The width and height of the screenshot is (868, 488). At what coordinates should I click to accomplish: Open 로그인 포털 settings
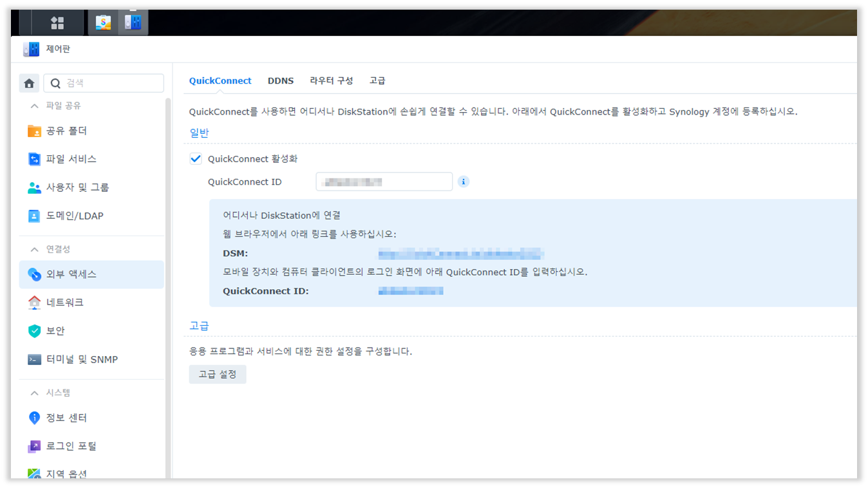click(x=91, y=446)
